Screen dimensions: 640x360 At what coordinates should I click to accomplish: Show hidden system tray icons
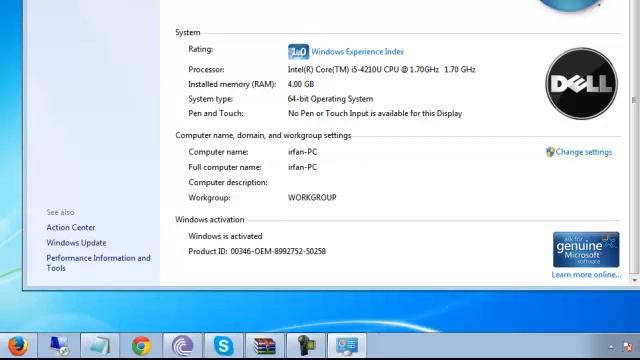coord(611,347)
